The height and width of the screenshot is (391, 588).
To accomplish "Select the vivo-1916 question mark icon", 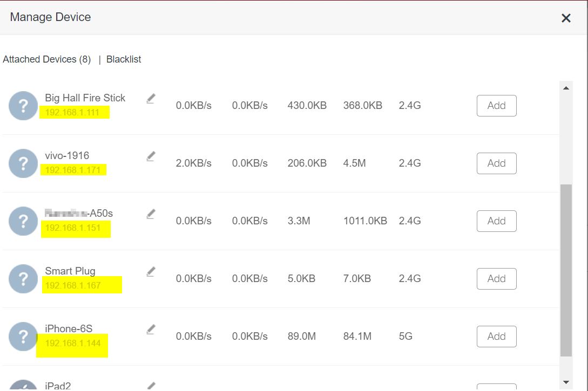I will (x=23, y=163).
